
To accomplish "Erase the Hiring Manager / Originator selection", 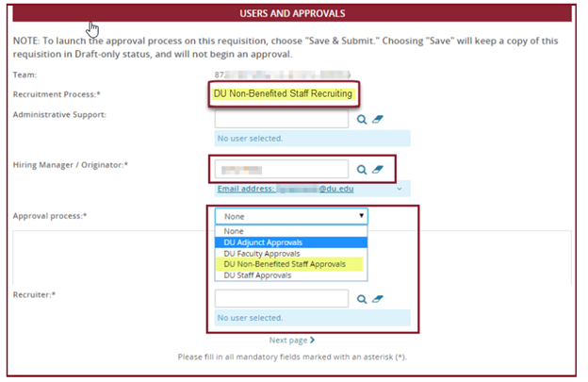I will [x=378, y=170].
